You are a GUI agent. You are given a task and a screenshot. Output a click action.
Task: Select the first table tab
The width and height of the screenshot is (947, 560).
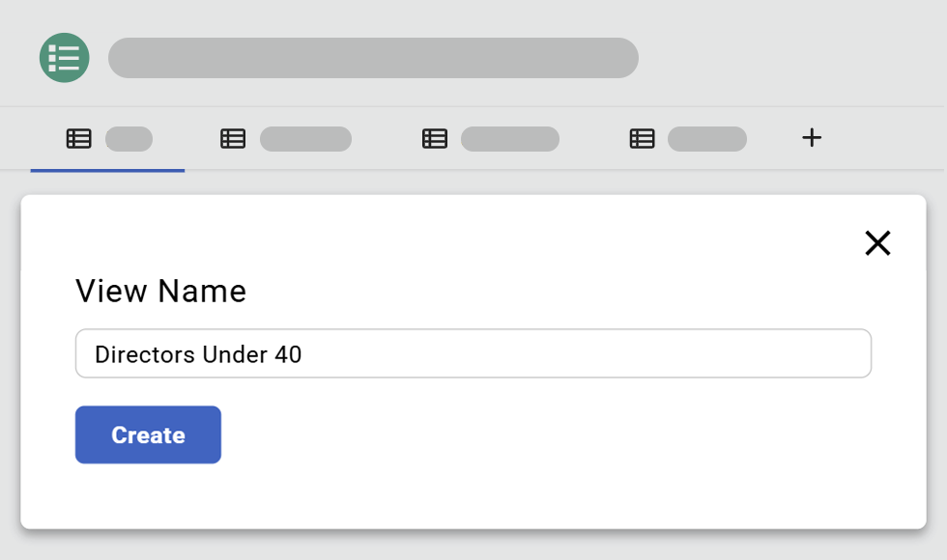coord(107,140)
